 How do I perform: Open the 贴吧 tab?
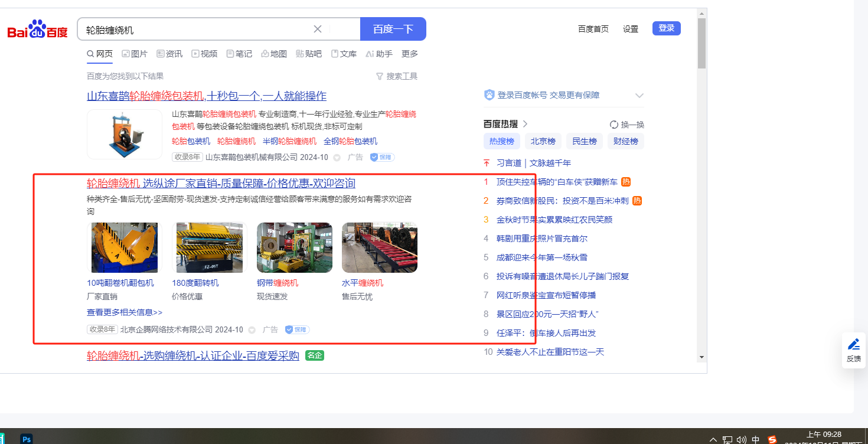pos(309,54)
